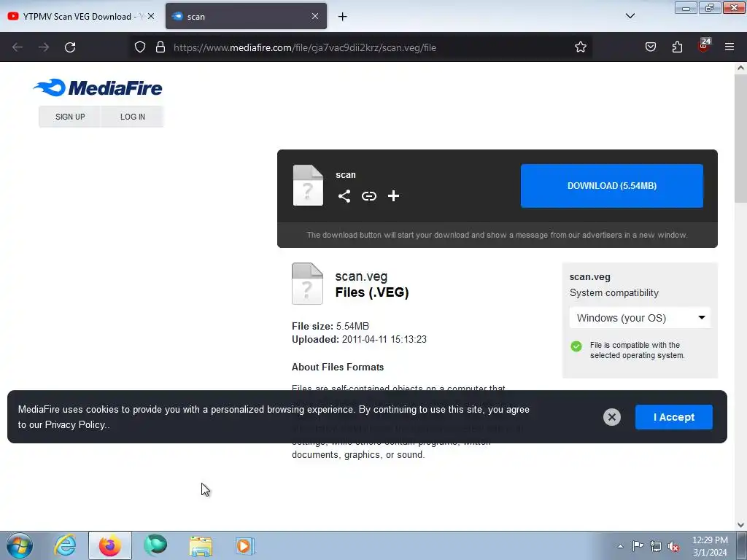Image resolution: width=747 pixels, height=560 pixels.
Task: Click I Accept on cookie banner
Action: (x=673, y=417)
